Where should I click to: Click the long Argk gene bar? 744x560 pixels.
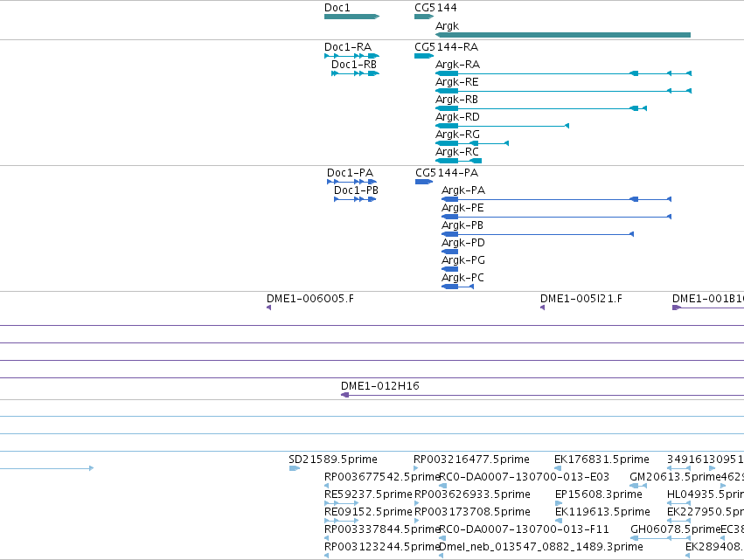(x=563, y=35)
